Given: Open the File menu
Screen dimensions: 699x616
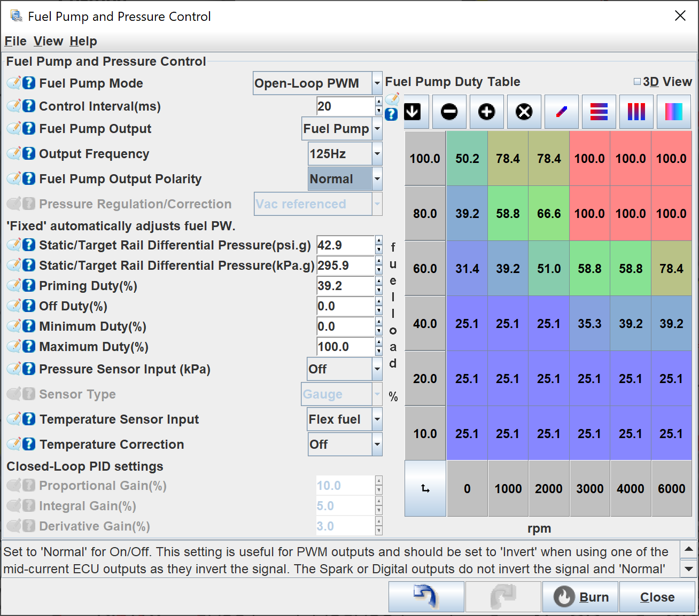Looking at the screenshot, I should coord(15,41).
